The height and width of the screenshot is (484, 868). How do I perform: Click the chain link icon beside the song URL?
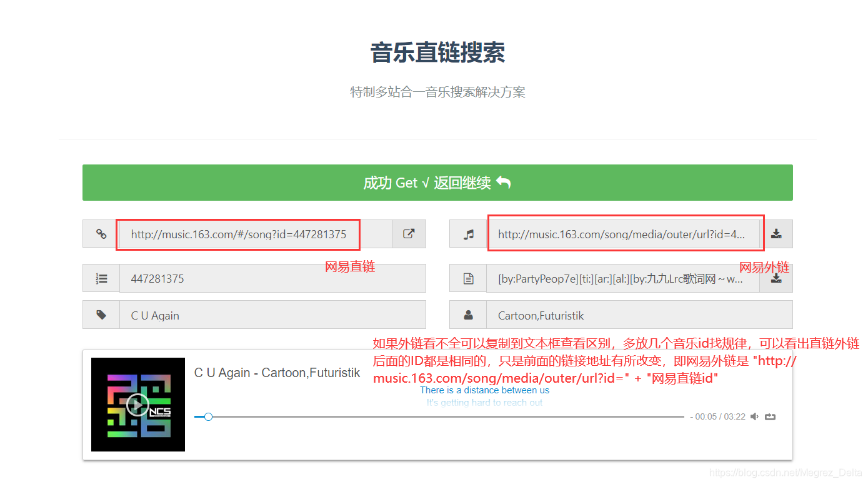pos(101,234)
